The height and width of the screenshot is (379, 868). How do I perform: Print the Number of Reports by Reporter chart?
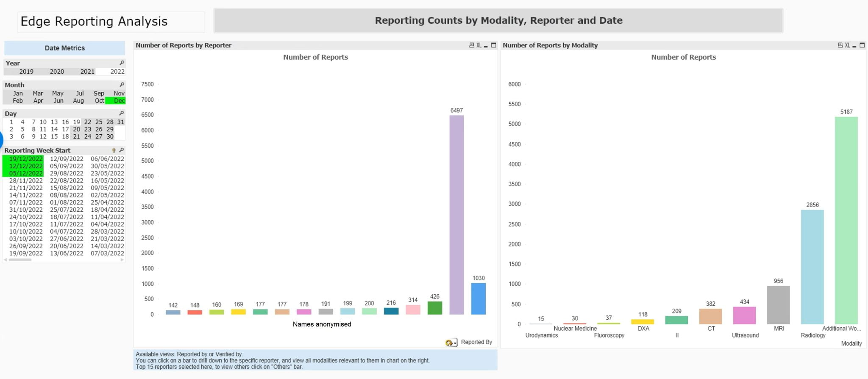[x=471, y=45]
